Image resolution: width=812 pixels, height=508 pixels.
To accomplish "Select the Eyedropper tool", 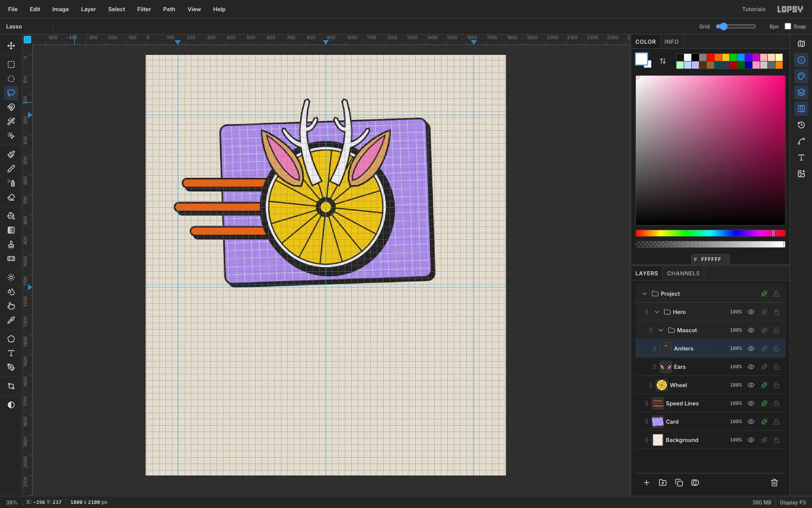I will click(11, 320).
